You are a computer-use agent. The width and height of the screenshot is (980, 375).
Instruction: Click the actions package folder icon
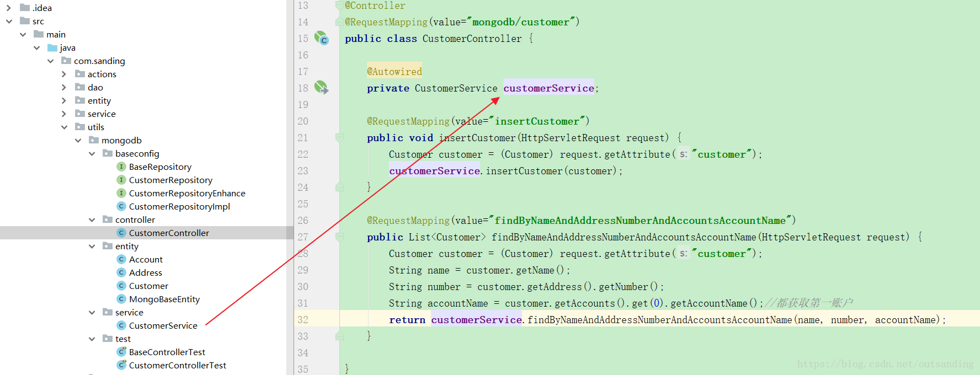pos(80,74)
